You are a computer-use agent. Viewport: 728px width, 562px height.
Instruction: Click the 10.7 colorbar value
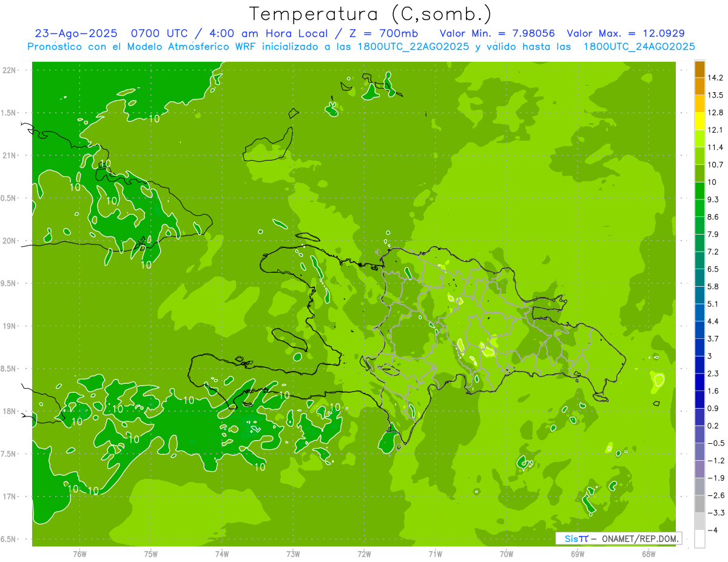(x=715, y=164)
